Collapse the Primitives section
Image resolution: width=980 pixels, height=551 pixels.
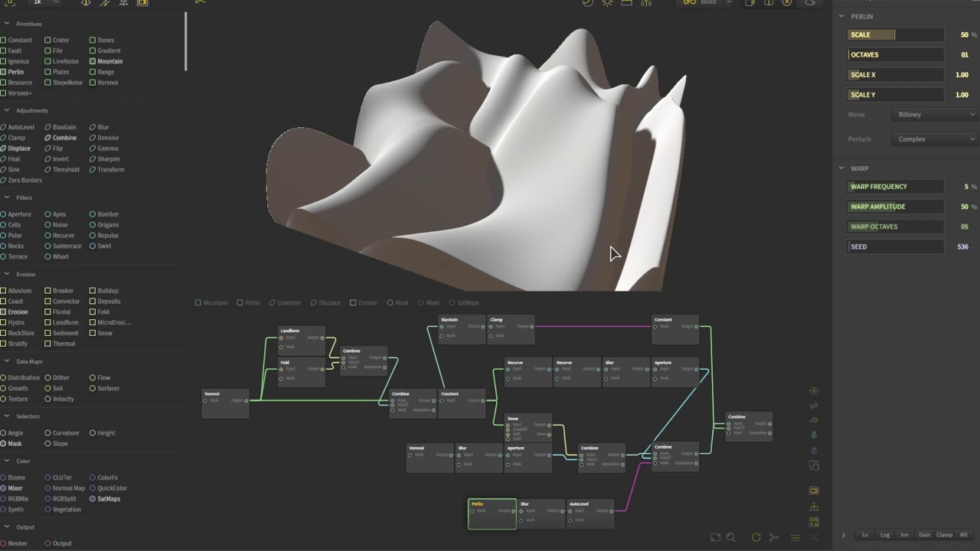click(7, 24)
